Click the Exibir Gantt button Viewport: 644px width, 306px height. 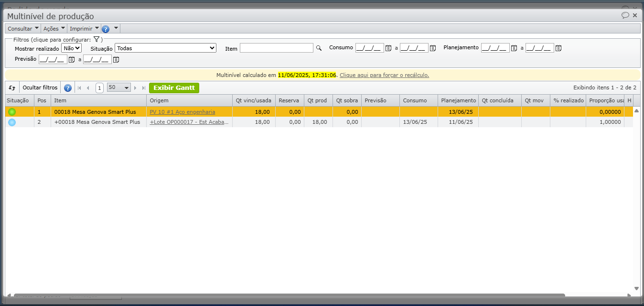[x=174, y=88]
